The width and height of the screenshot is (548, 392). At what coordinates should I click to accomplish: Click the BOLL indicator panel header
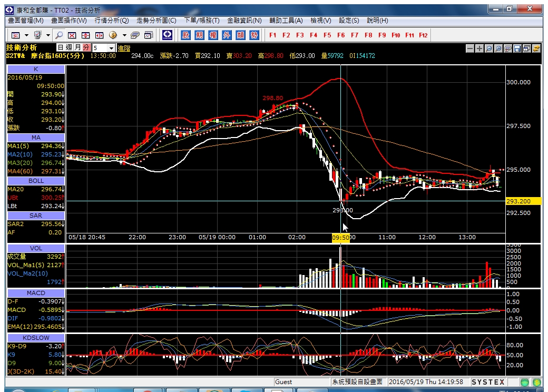click(36, 181)
